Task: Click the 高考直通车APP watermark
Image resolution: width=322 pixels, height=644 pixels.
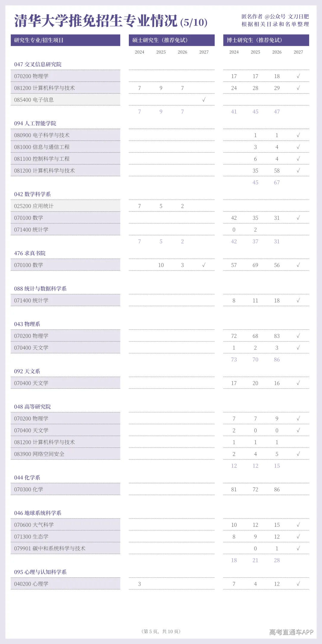Action: pyautogui.click(x=291, y=632)
